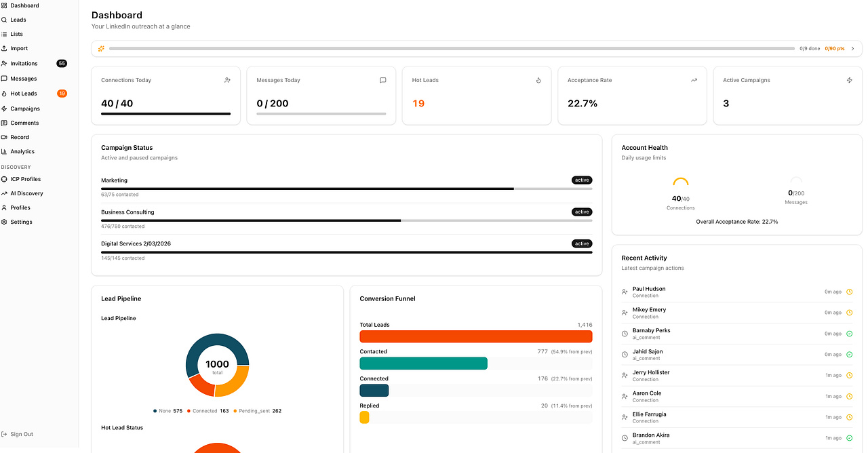Expand the onboarding points chevron arrow

click(852, 49)
